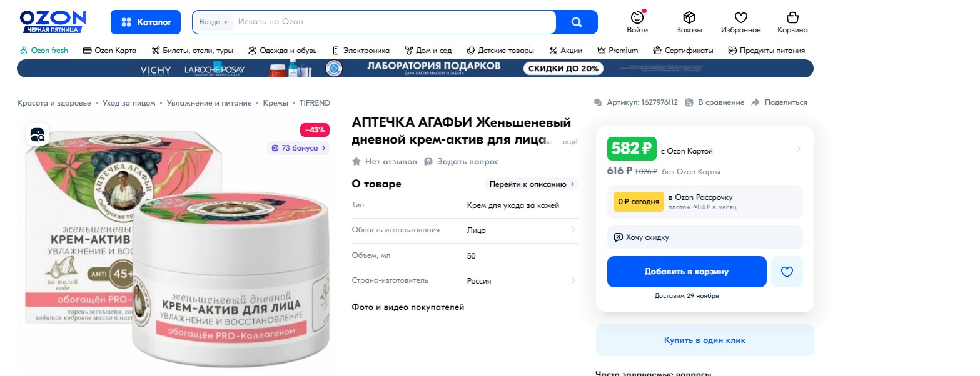Click Купить в один клик
The image size is (980, 376).
704,340
